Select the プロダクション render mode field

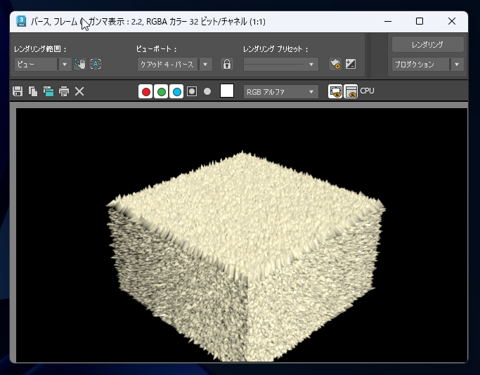coord(421,64)
